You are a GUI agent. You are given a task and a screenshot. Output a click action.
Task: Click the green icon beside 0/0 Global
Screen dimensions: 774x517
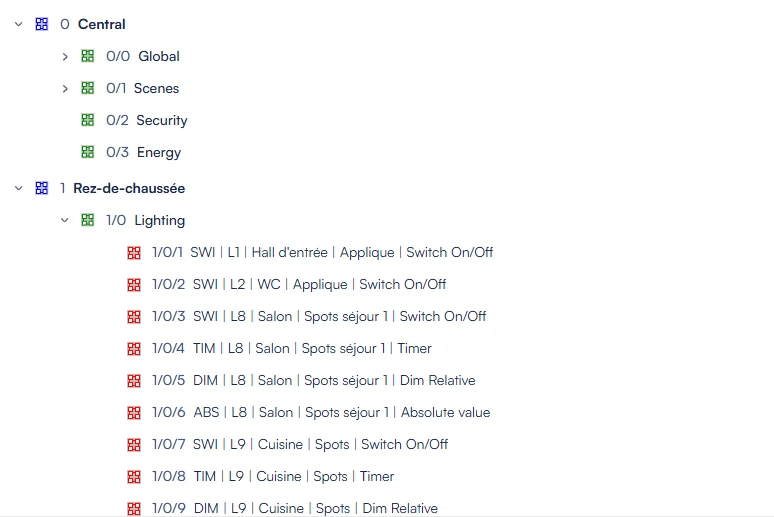[88, 56]
